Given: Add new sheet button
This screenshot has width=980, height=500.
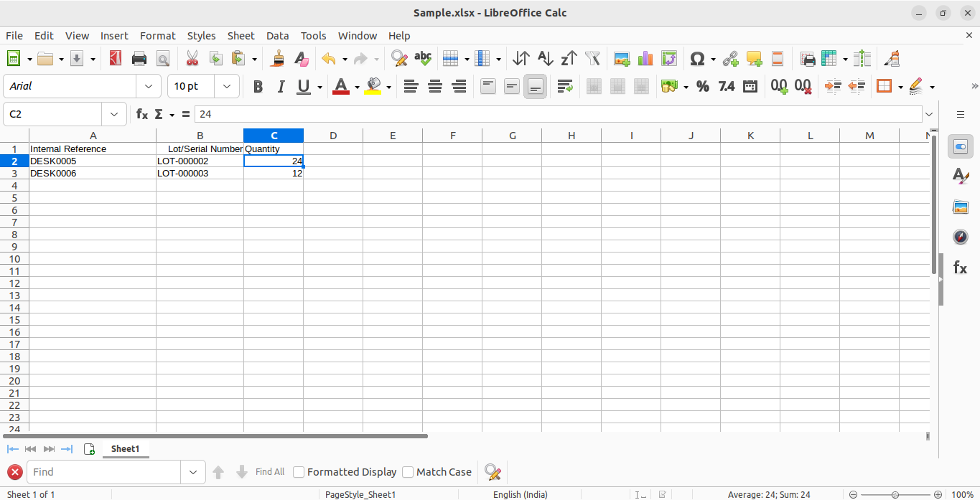Looking at the screenshot, I should pos(89,449).
